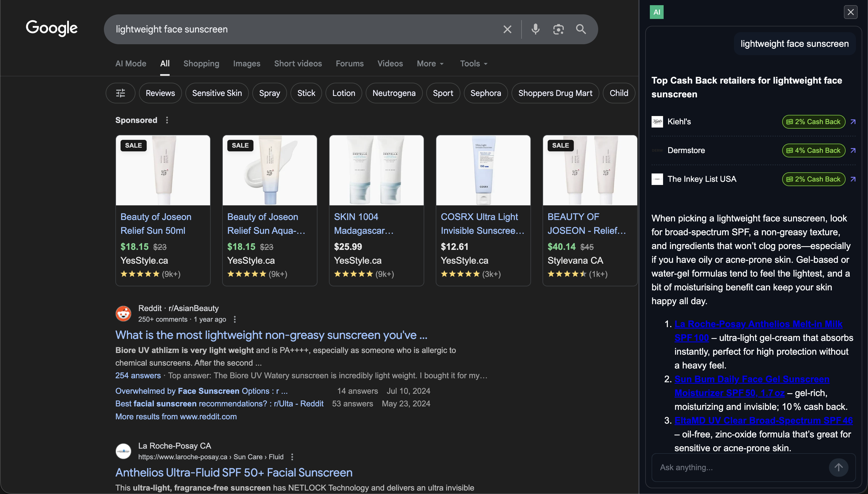Viewport: 868px width, 494px height.
Task: Open options menu on the La Roche-Posay result
Action: point(292,457)
